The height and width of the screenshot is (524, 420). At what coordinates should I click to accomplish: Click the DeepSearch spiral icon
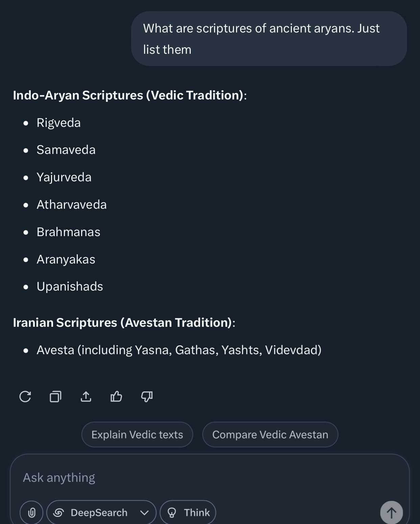coord(59,512)
